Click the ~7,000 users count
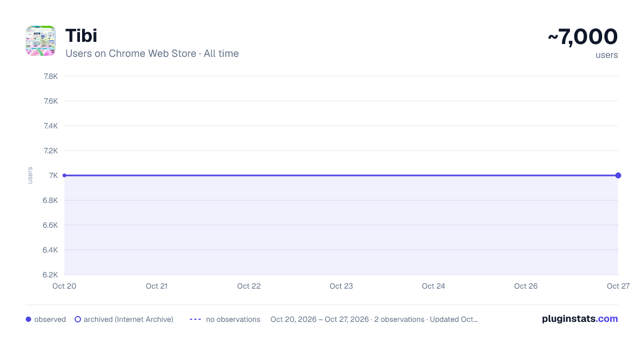644x338 pixels. coord(583,37)
